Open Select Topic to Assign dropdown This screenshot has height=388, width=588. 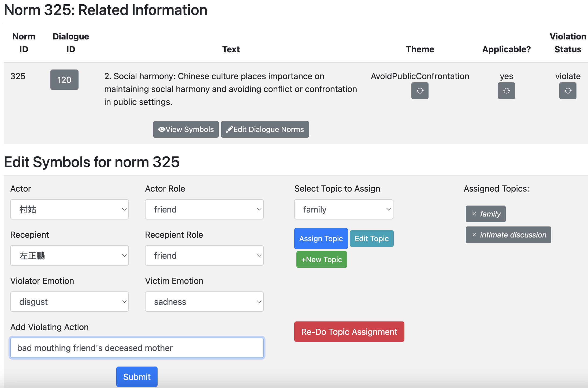point(344,209)
